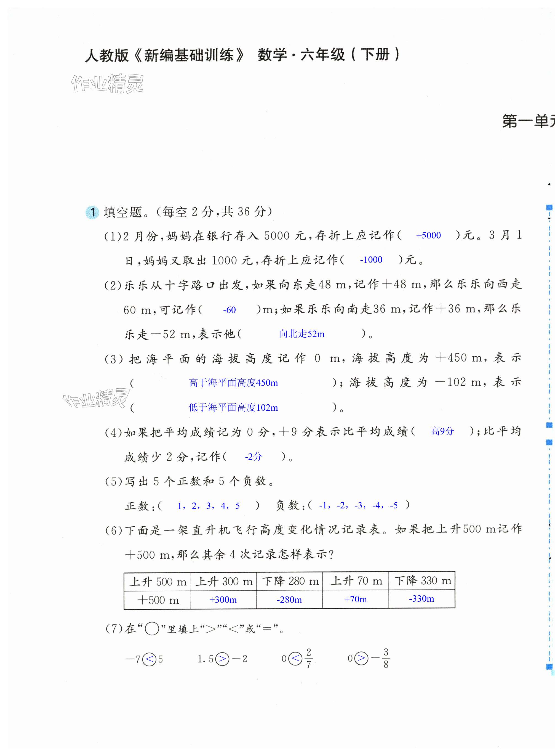Click the +5000 answer blank
The image size is (555, 756).
428,235
